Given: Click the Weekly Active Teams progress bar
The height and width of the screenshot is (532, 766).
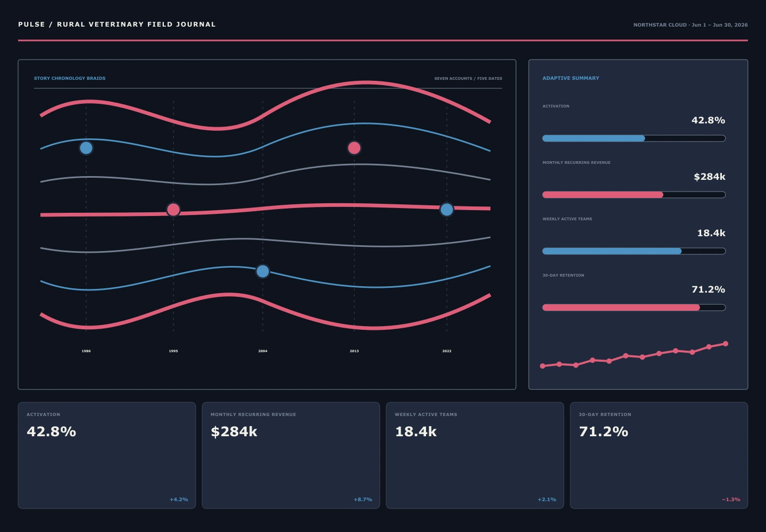Looking at the screenshot, I should click(x=634, y=251).
